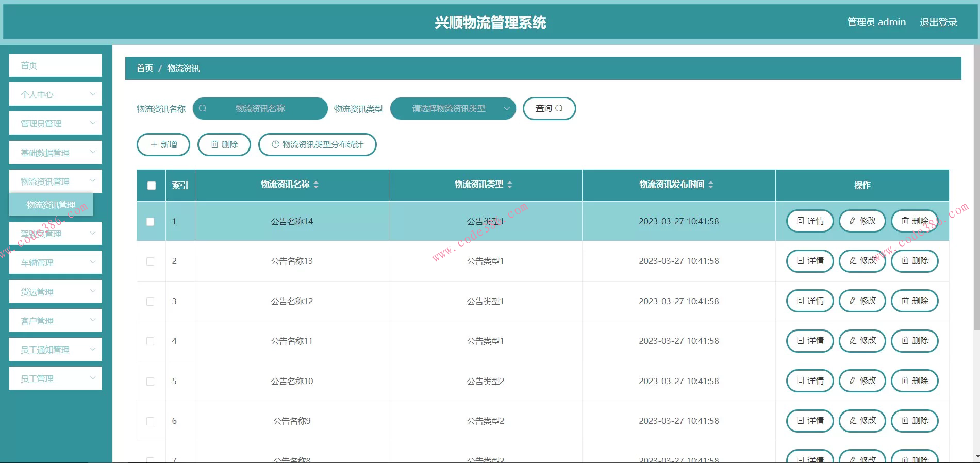Expand the 车辆管理 sidebar menu

(56, 262)
